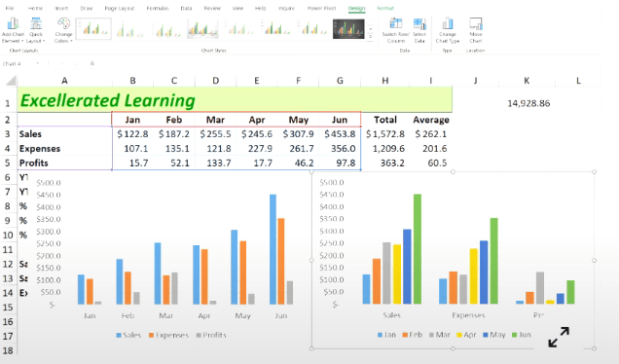Open the File tab
This screenshot has width=619, height=364.
coord(10,8)
